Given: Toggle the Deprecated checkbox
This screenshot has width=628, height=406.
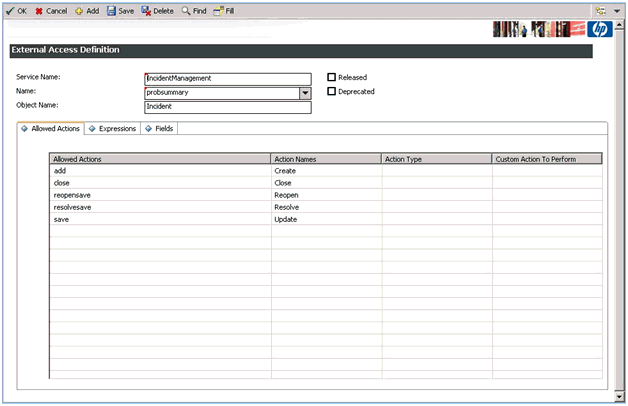Looking at the screenshot, I should pyautogui.click(x=332, y=91).
